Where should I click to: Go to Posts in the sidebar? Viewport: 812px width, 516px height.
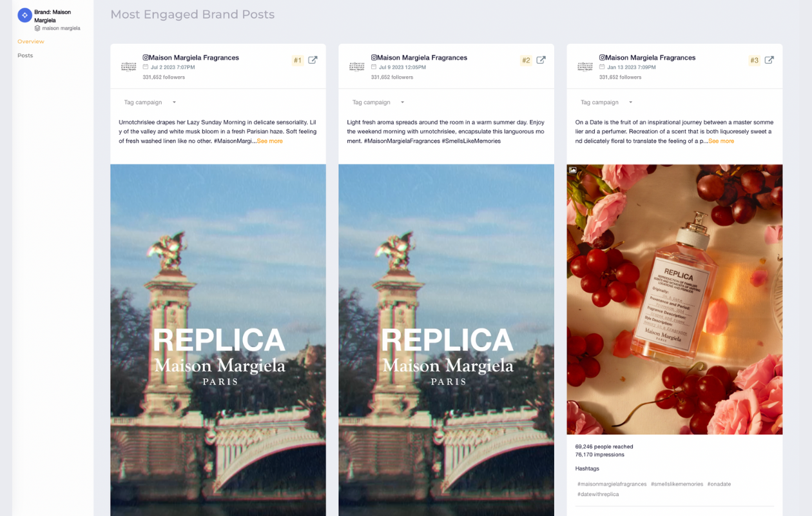(x=25, y=55)
